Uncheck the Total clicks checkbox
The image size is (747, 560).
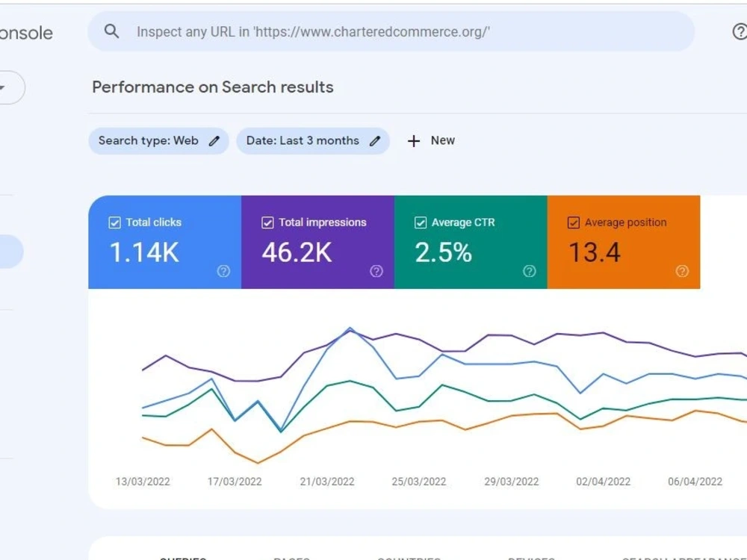pyautogui.click(x=114, y=223)
